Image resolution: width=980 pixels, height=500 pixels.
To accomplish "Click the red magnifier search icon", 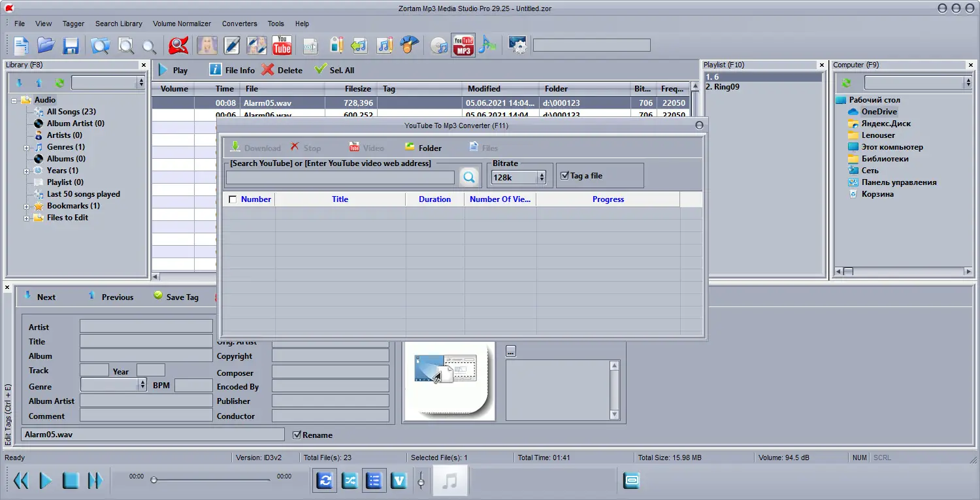I will [178, 45].
